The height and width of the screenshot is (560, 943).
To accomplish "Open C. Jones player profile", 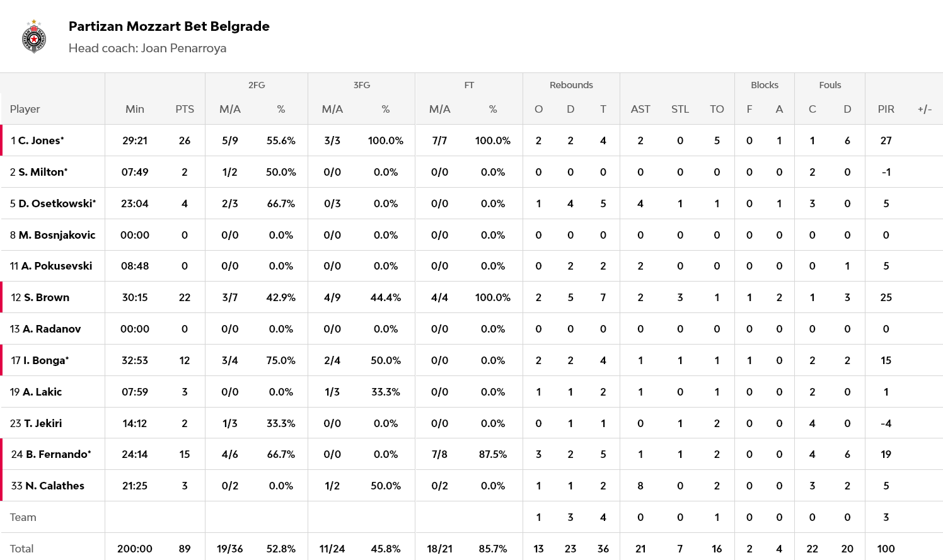I will (x=40, y=140).
